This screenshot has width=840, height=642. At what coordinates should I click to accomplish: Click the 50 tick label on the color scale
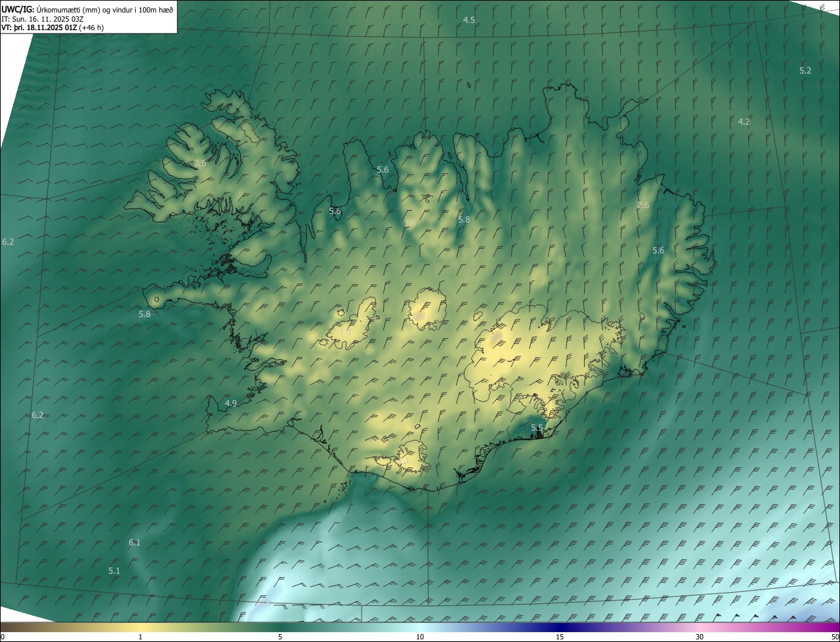click(x=835, y=637)
